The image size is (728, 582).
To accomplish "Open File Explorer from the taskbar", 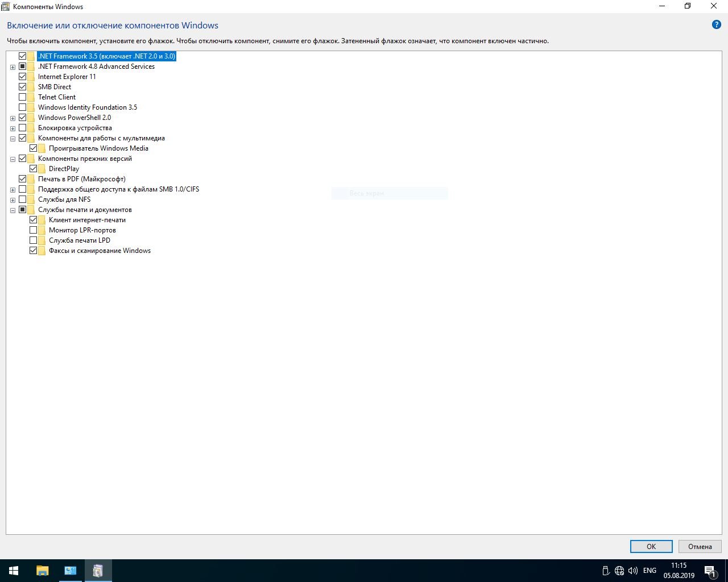I will coord(43,571).
